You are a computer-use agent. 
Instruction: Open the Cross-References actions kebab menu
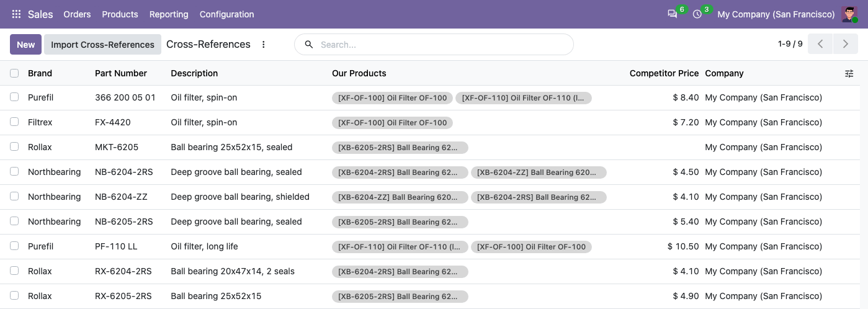[264, 45]
